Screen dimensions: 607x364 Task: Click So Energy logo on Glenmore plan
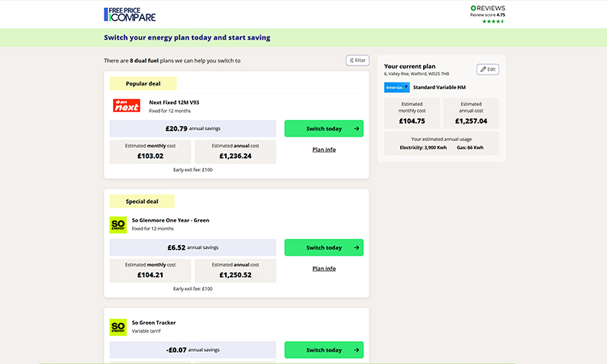point(118,224)
